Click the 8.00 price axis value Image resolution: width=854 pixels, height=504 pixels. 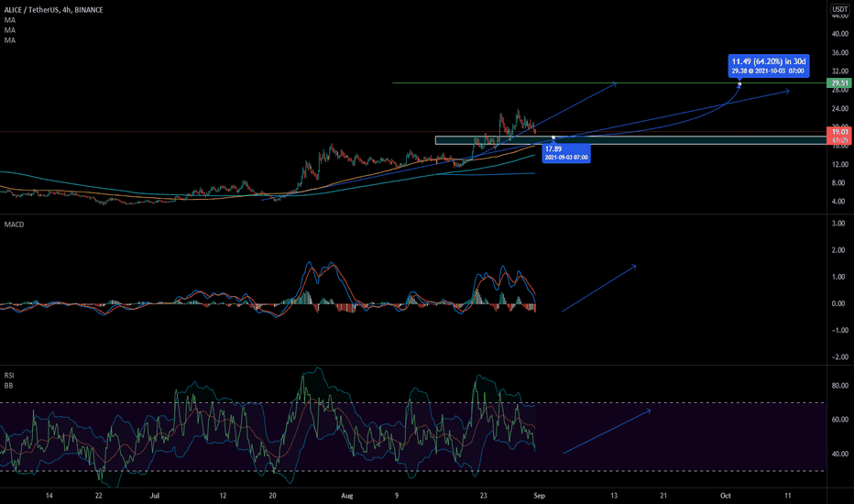tap(838, 183)
